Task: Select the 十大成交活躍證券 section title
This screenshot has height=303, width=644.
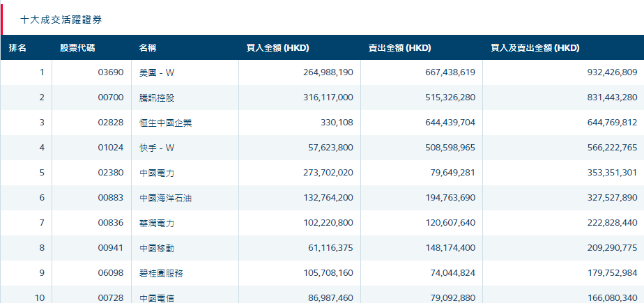Action: coord(61,20)
